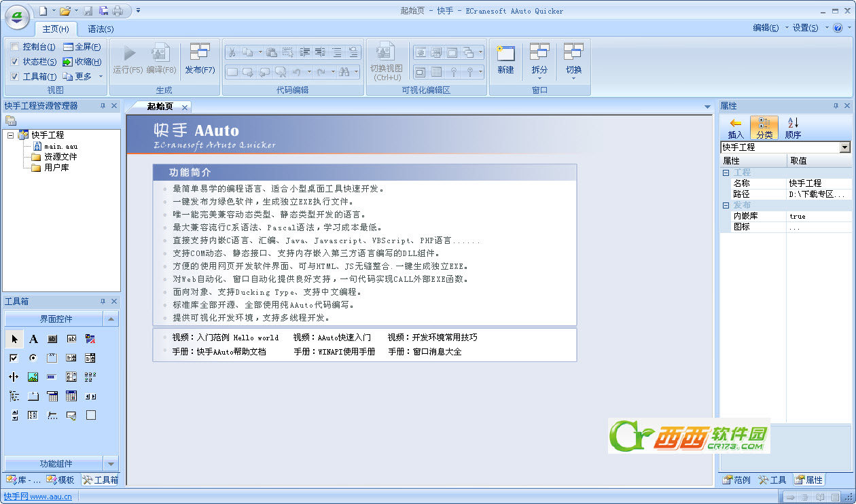Select the spin up-down control icon
This screenshot has height=504, width=856.
coord(14,415)
